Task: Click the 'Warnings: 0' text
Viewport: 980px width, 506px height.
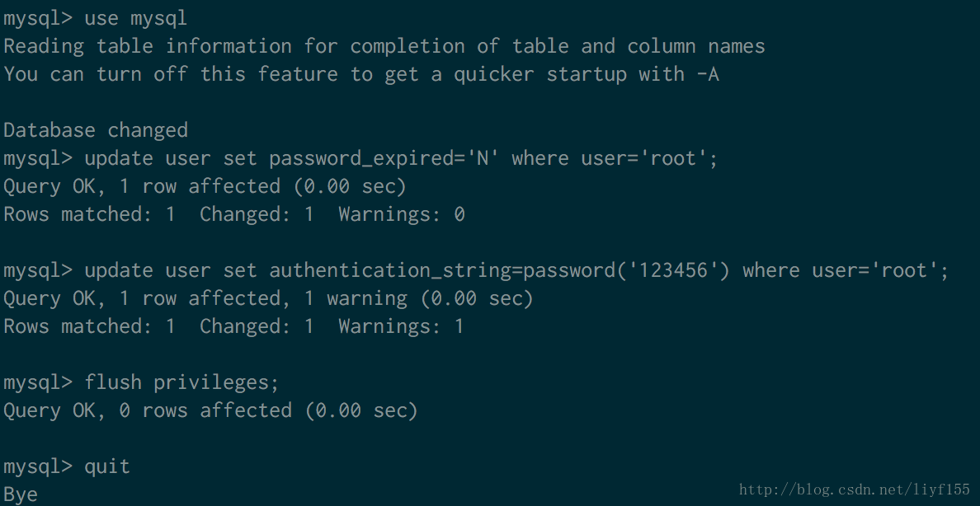Action: (x=401, y=214)
